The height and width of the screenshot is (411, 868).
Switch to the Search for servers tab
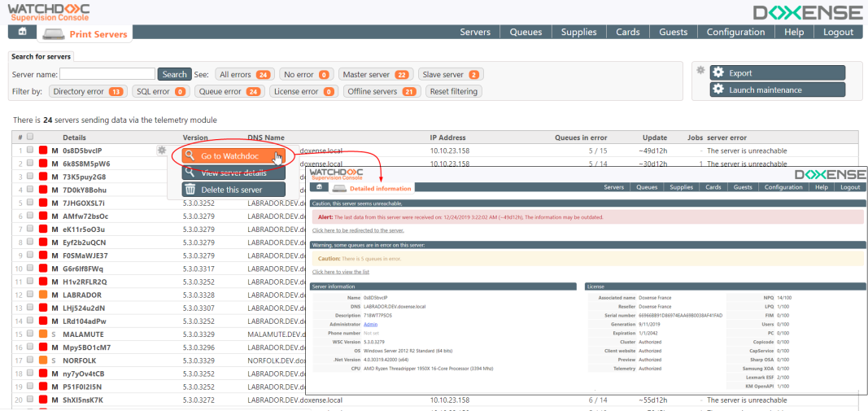pos(41,57)
